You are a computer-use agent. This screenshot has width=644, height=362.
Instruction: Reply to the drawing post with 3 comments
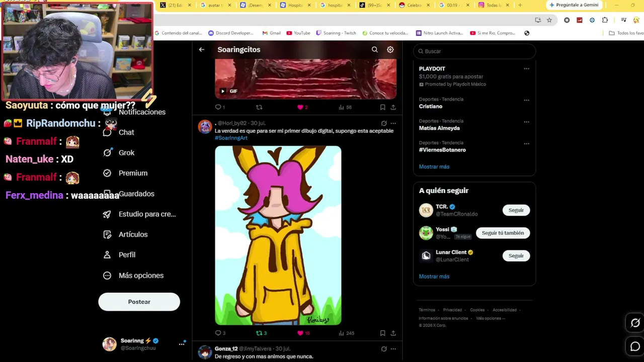pos(220,333)
